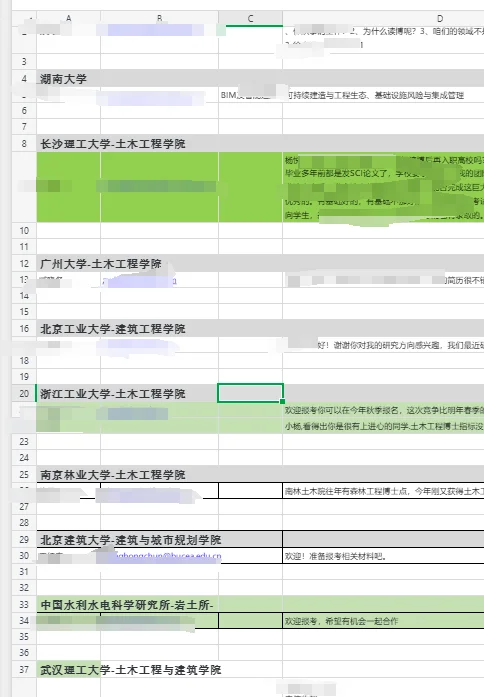The width and height of the screenshot is (484, 697).
Task: Select row 10 header
Action: click(24, 230)
